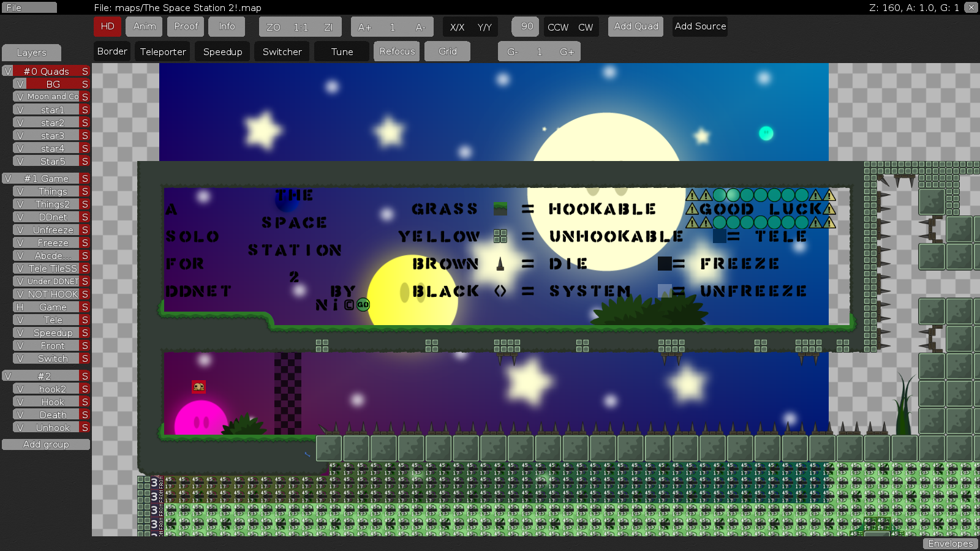Mirror horizontally with X/X

click(x=456, y=27)
